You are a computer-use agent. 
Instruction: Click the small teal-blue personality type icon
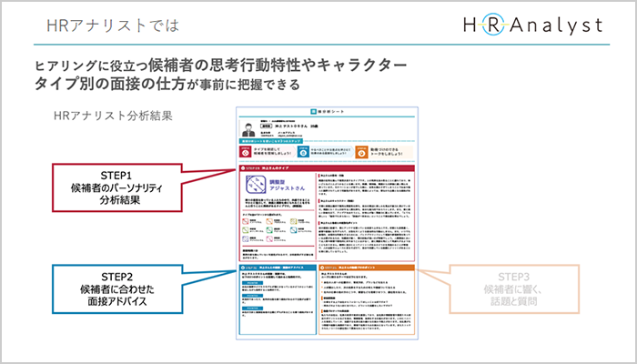[x=294, y=230]
